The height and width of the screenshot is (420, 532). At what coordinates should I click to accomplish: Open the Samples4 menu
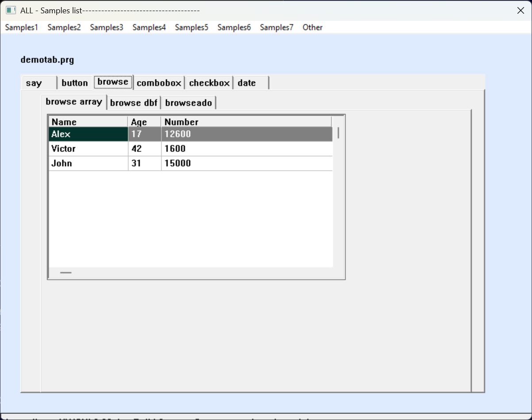point(149,27)
